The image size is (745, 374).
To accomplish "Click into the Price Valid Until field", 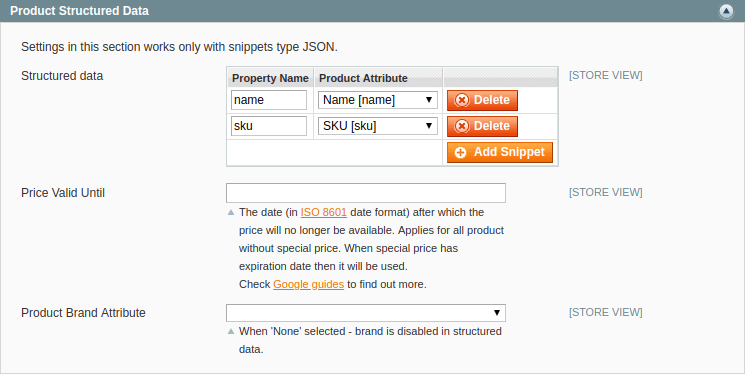I will tap(366, 193).
